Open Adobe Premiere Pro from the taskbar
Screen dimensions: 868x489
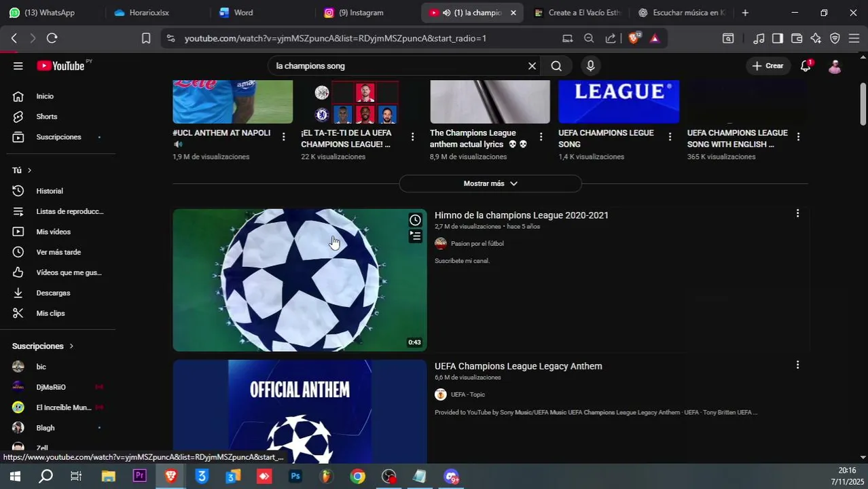click(140, 476)
